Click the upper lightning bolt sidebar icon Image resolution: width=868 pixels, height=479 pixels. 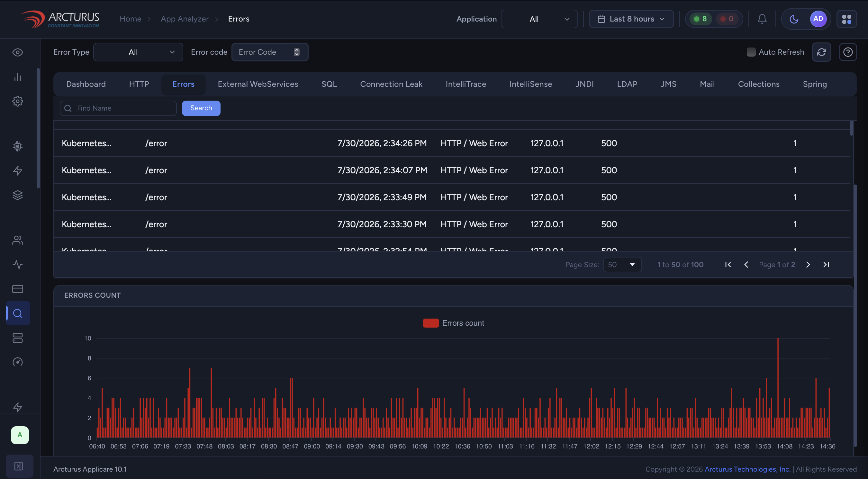[18, 170]
